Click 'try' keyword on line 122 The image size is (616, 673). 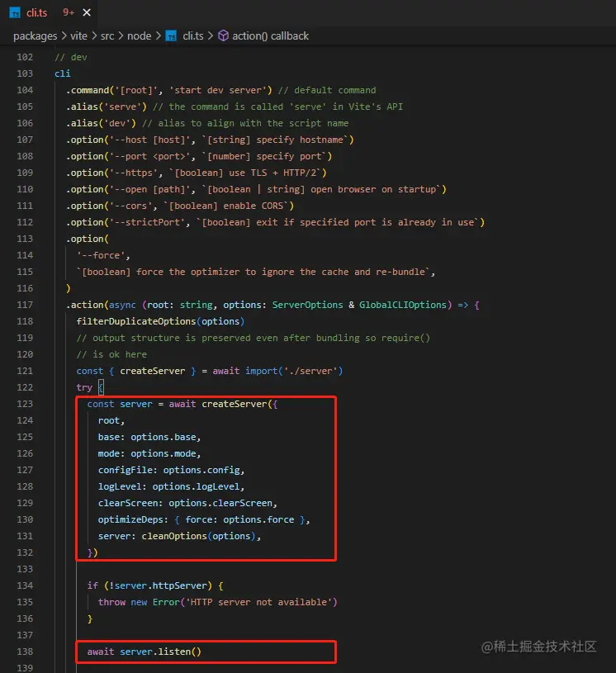(x=84, y=387)
